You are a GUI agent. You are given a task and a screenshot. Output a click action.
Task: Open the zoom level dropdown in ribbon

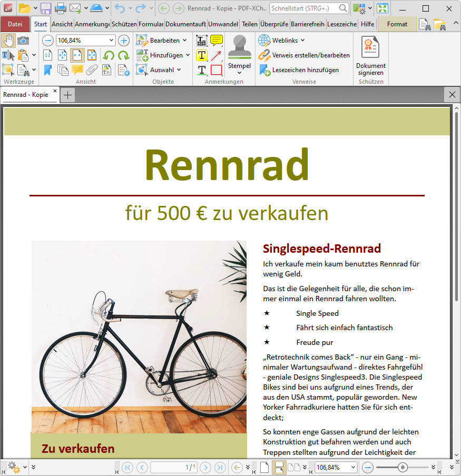(x=111, y=41)
